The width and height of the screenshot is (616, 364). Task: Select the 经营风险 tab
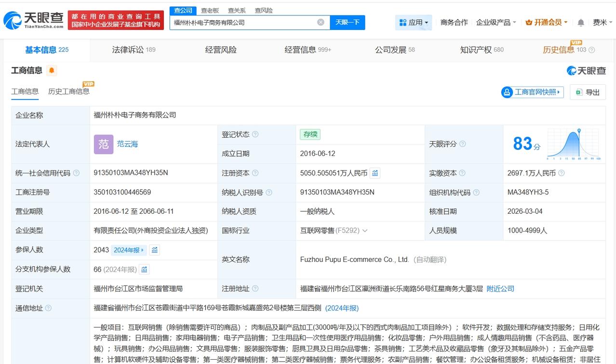click(221, 50)
